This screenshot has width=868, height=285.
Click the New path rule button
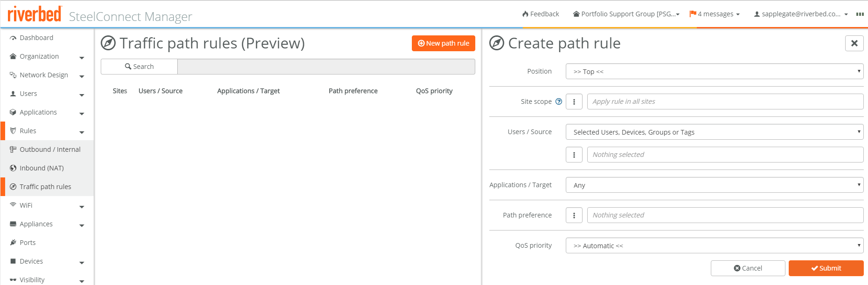point(444,43)
